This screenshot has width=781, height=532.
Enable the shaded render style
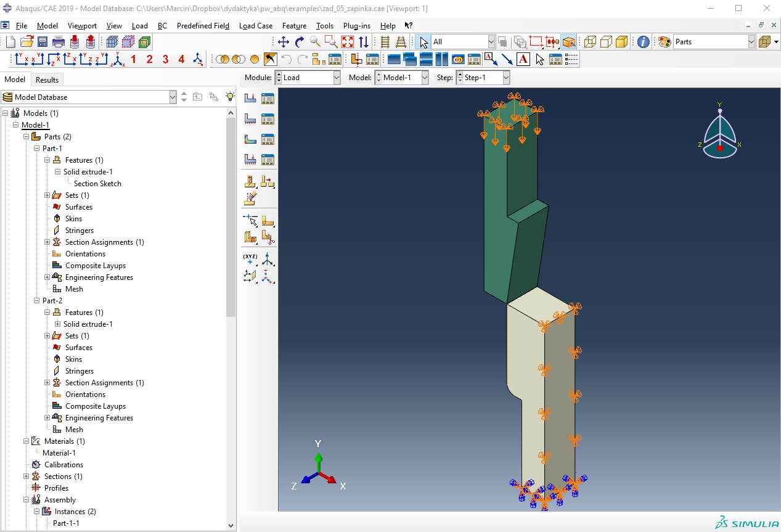(622, 42)
